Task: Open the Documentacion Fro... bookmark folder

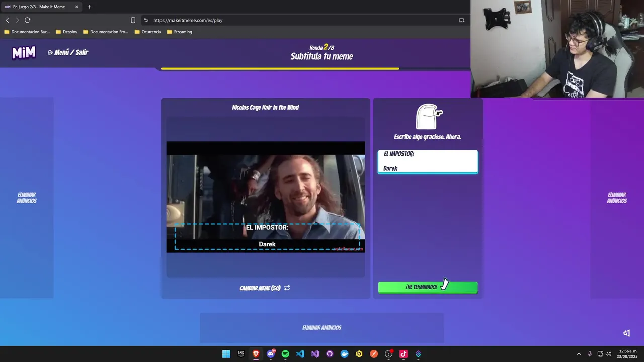Action: point(106,32)
